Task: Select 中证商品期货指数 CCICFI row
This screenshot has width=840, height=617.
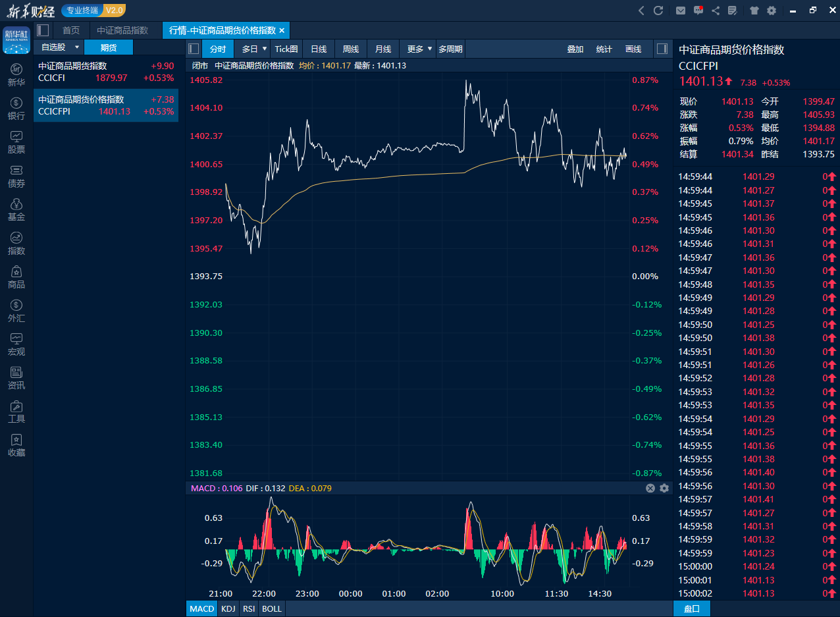Action: pyautogui.click(x=106, y=72)
